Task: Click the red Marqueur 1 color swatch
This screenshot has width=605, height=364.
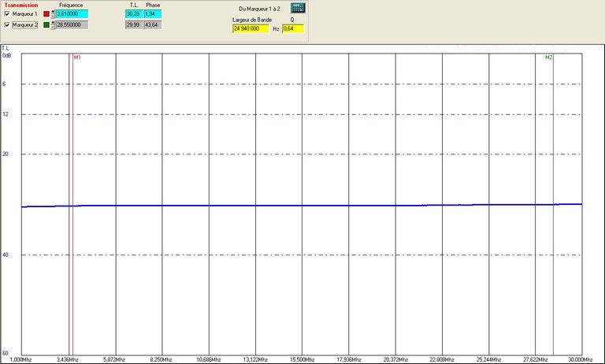Action: [46, 14]
